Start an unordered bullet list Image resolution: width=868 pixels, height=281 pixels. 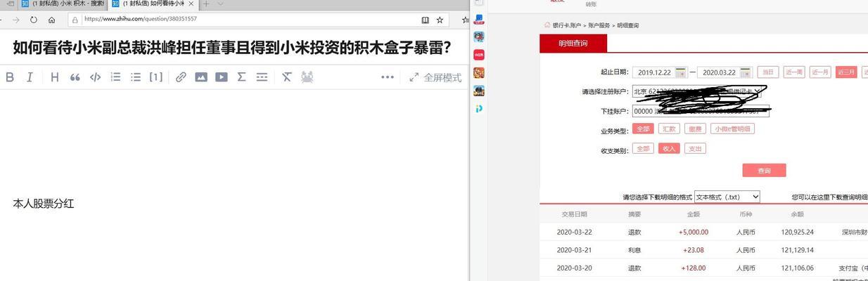click(136, 77)
